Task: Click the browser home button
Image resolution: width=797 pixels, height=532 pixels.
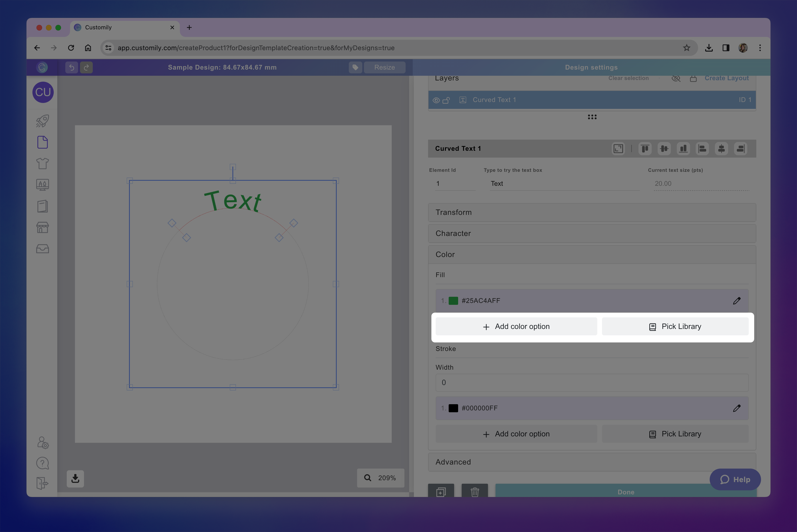Action: (88, 48)
